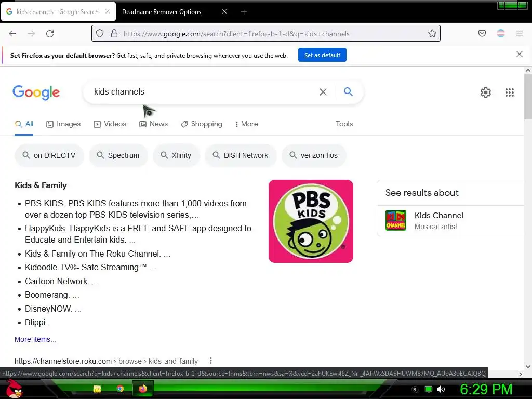Image resolution: width=532 pixels, height=399 pixels.
Task: Clear the Google search box text
Action: tap(323, 92)
